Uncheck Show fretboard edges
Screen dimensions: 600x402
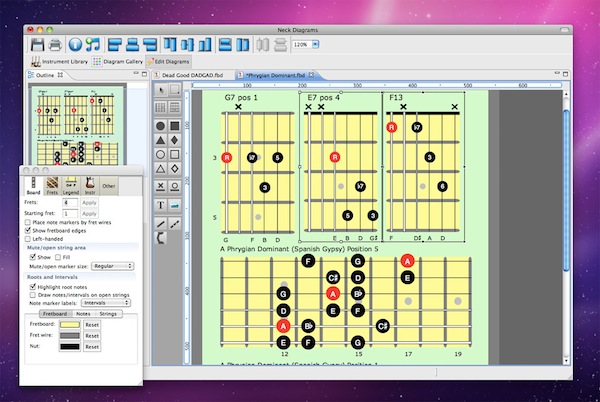pyautogui.click(x=28, y=230)
